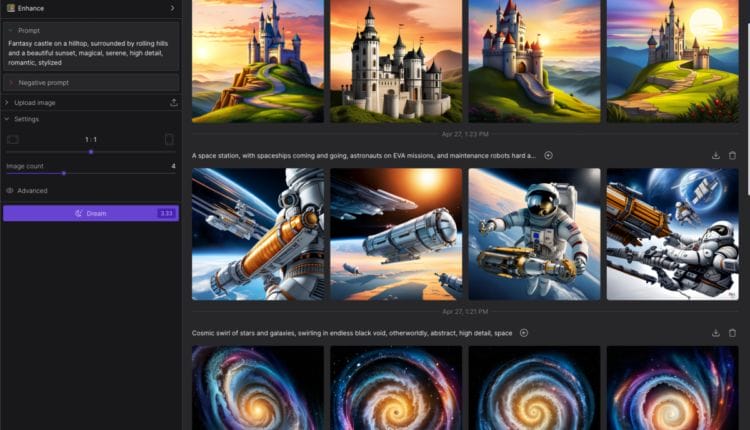Click the upload icon in Upload image row
The width and height of the screenshot is (750, 430).
point(174,102)
